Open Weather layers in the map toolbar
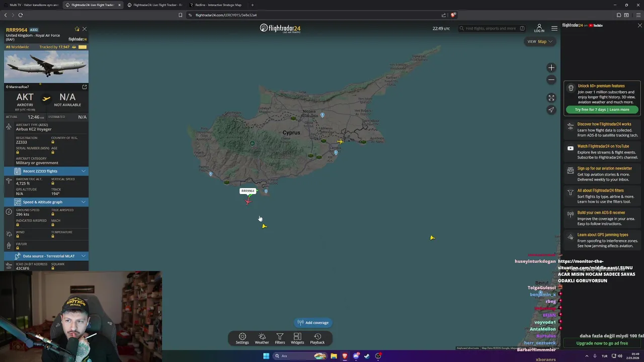This screenshot has width=644, height=362. (262, 338)
